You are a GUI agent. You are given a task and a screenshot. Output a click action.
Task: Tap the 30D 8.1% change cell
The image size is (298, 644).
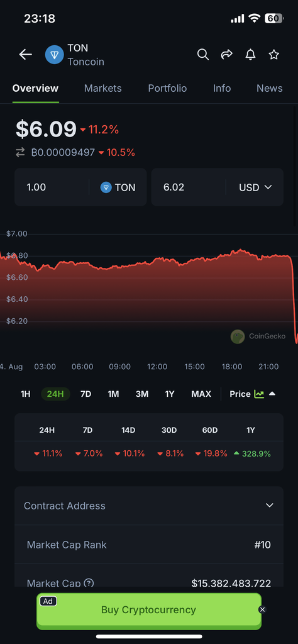(x=170, y=454)
